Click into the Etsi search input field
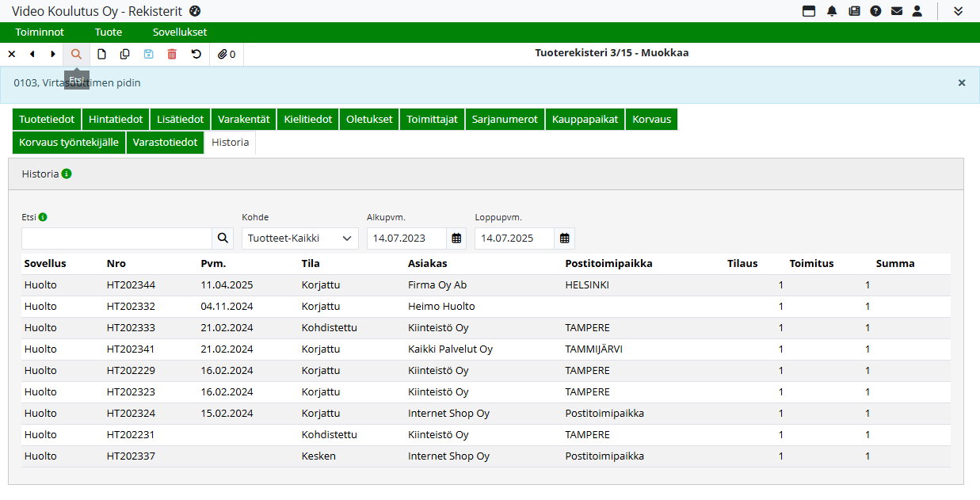 [x=116, y=239]
